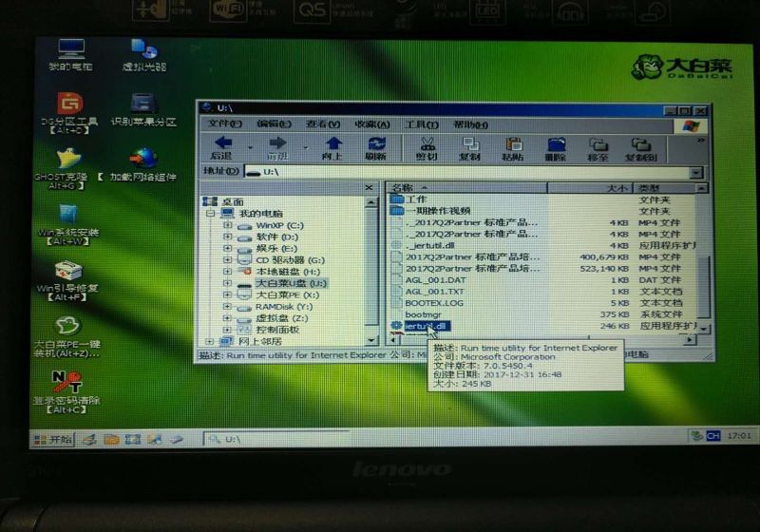760x532 pixels.
Task: Launch DG分区工具 from desktop
Action: click(x=69, y=112)
